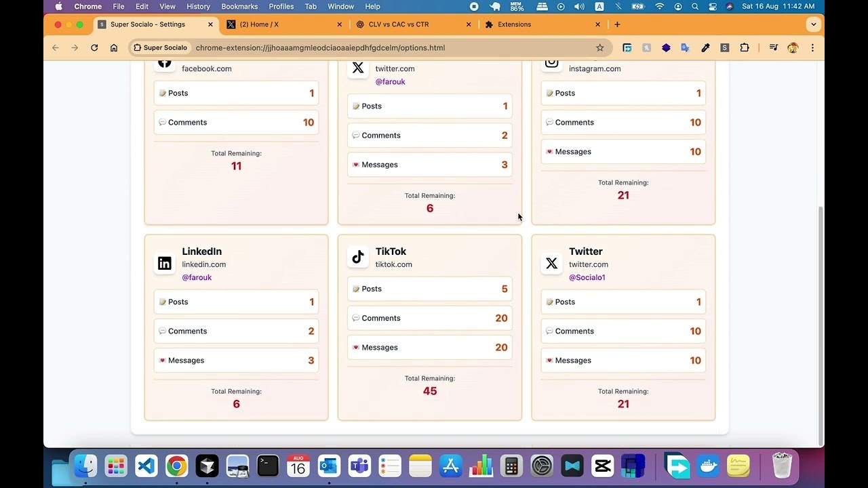
Task: Select the TikTok Comments row
Action: [430, 318]
